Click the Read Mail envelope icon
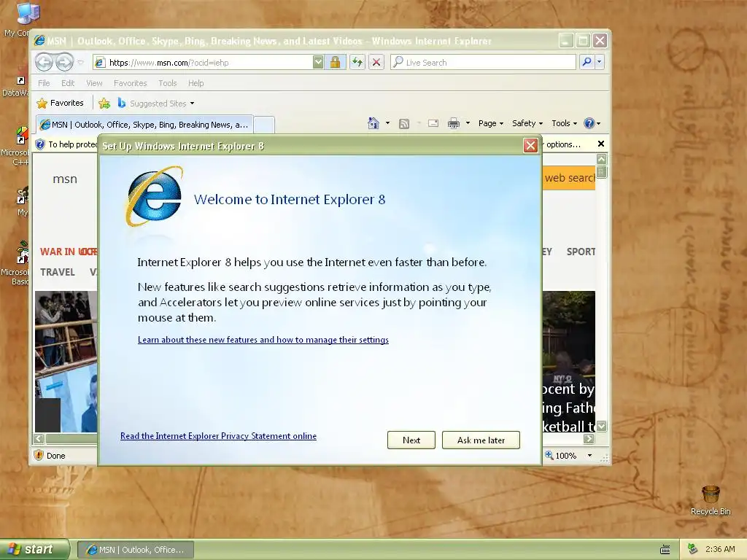The image size is (747, 560). [433, 123]
